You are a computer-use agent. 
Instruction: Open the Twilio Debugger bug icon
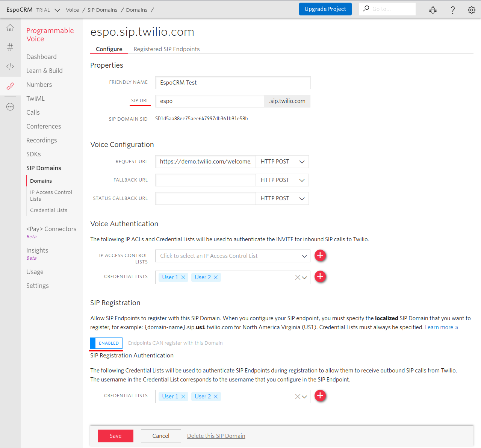pyautogui.click(x=433, y=10)
